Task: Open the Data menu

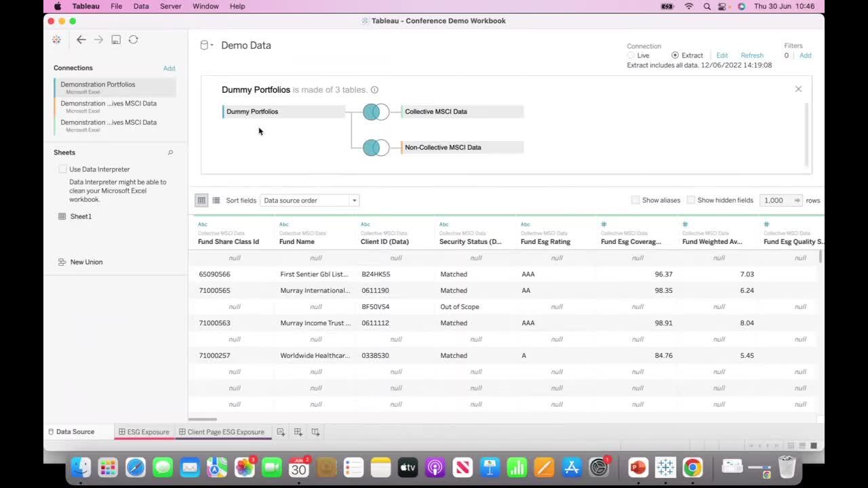Action: click(x=141, y=6)
